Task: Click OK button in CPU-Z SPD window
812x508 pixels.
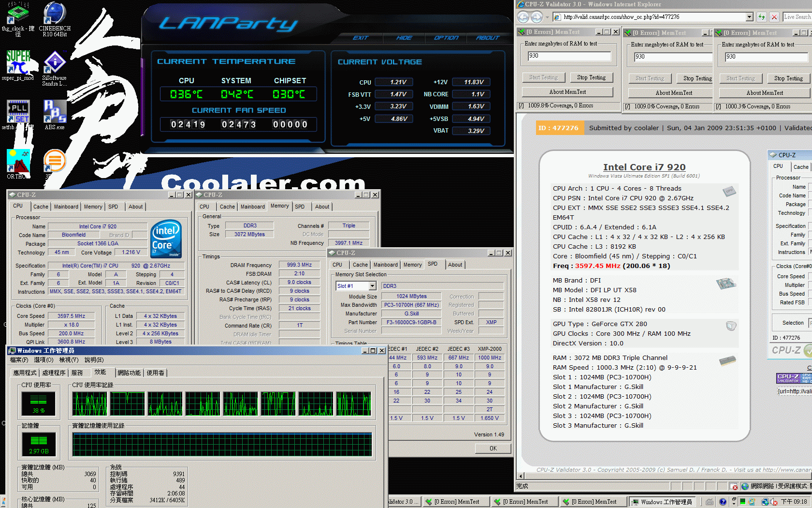Action: click(493, 448)
